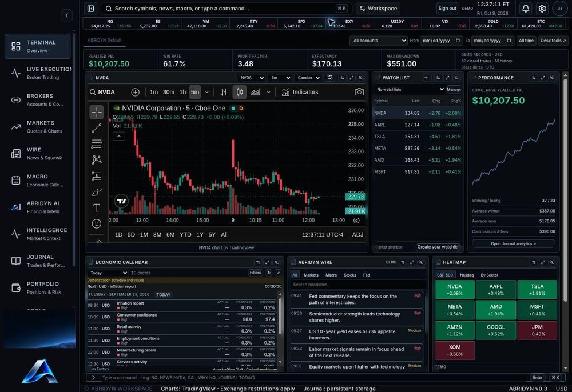Open Desk tools
572x392 pixels.
[x=553, y=41]
